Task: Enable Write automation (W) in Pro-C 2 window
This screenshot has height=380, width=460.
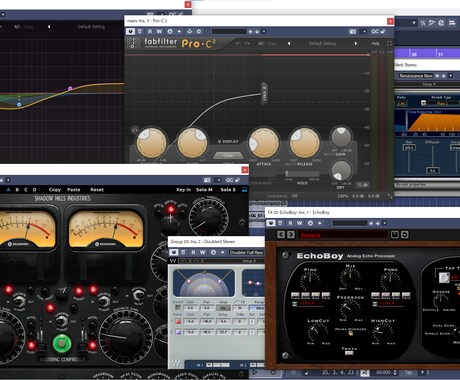Action: [159, 31]
